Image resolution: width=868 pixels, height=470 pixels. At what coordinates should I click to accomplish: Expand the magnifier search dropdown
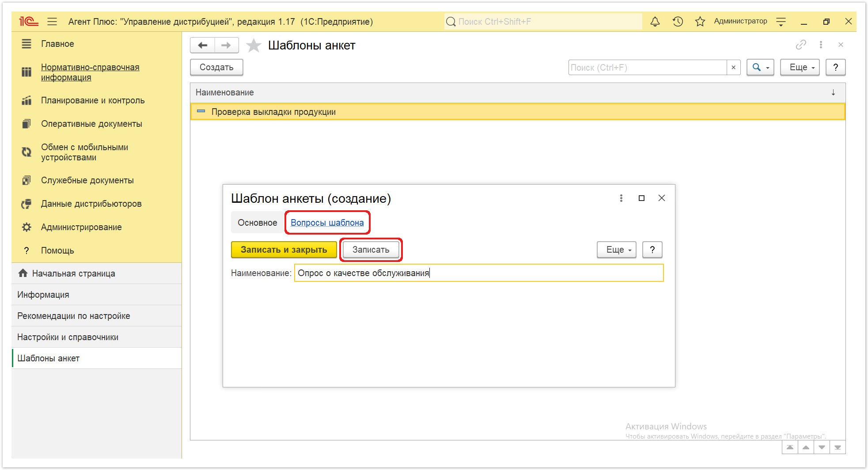point(760,68)
